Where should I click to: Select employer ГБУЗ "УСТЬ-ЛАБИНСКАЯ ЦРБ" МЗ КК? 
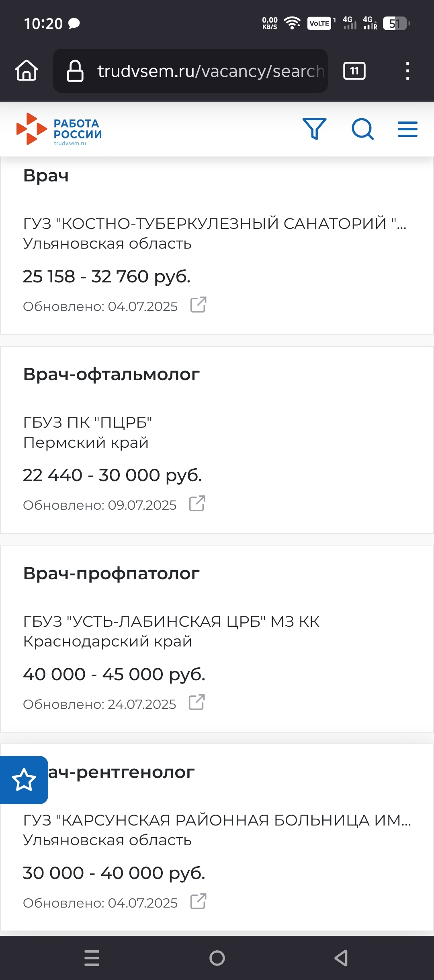171,622
